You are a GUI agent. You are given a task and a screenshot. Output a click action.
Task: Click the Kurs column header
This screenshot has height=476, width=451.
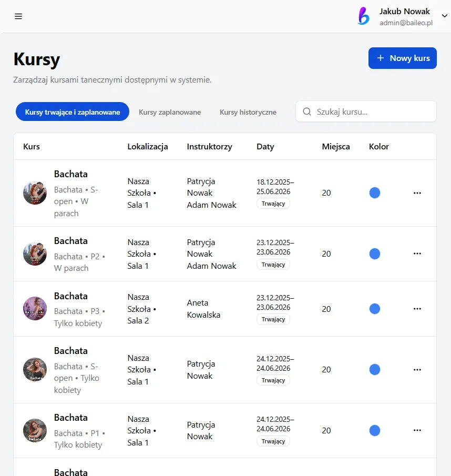32,147
